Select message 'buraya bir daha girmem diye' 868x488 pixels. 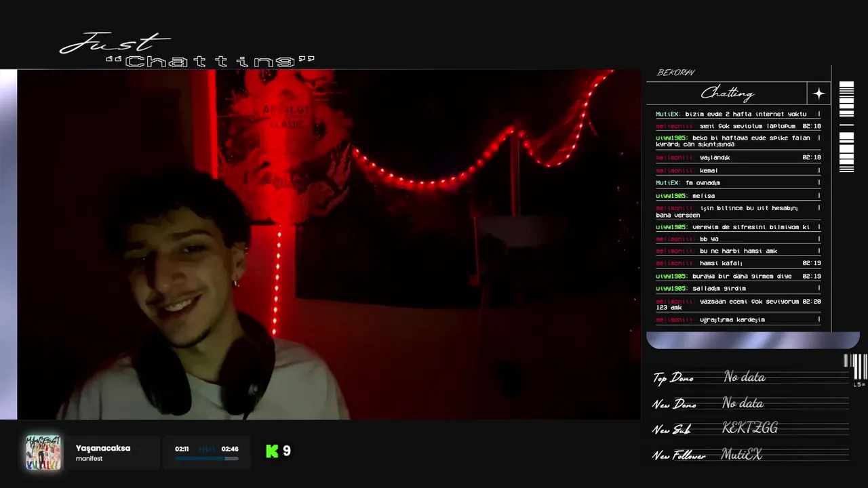pos(742,276)
